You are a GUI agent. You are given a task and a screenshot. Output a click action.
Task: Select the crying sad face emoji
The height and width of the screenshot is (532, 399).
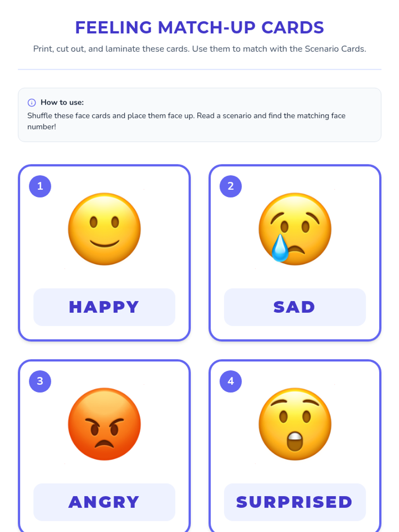[295, 229]
